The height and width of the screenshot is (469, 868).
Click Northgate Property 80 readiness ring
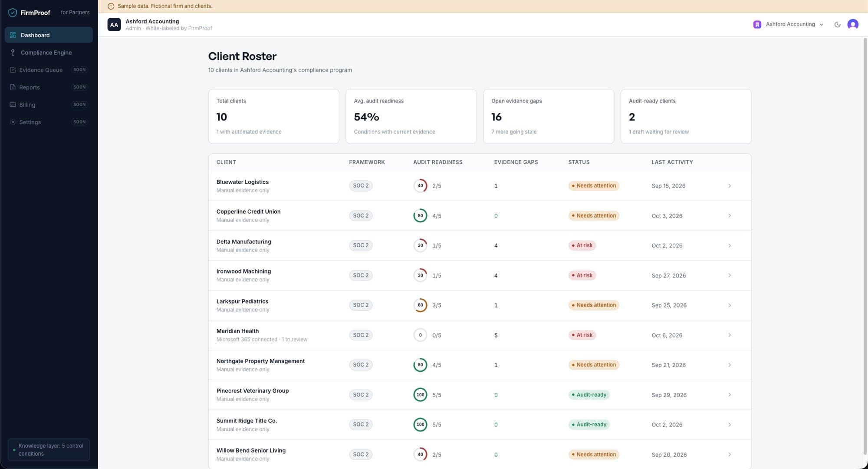[420, 365]
